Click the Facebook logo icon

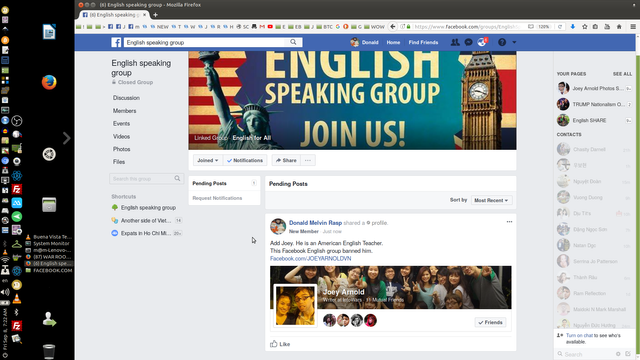[116, 42]
